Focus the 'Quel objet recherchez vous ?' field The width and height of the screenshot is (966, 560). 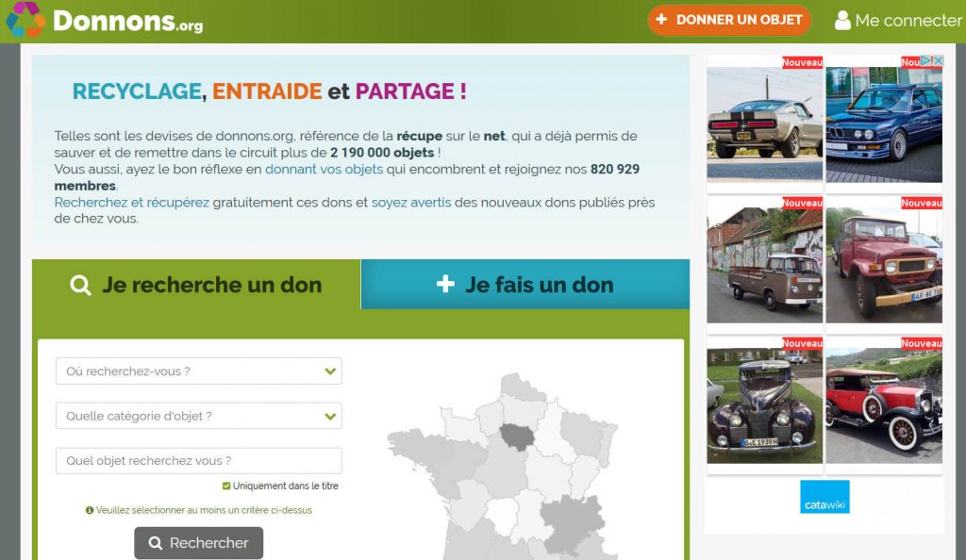(198, 460)
